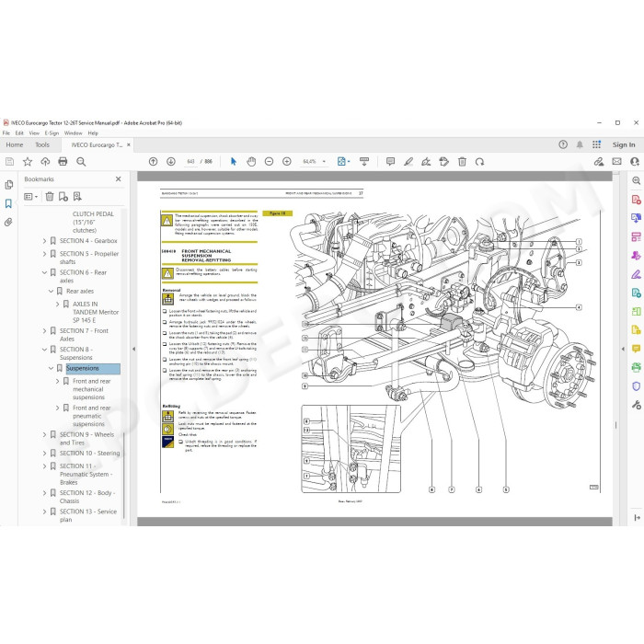Viewport: 644px width, 644px height.
Task: Switch to the Tools tab
Action: [x=42, y=144]
